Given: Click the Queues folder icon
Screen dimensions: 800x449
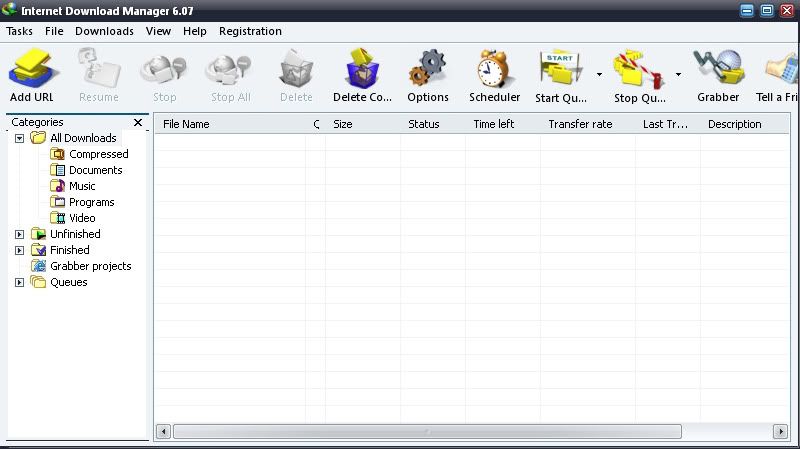Looking at the screenshot, I should click(x=38, y=282).
